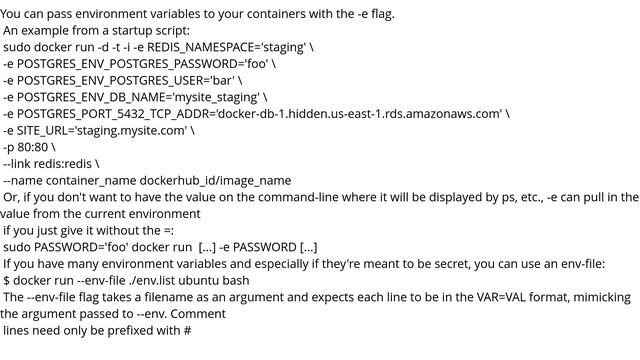
Task: Click the 'dockerhub_id/image_name' text
Action: coord(216,181)
